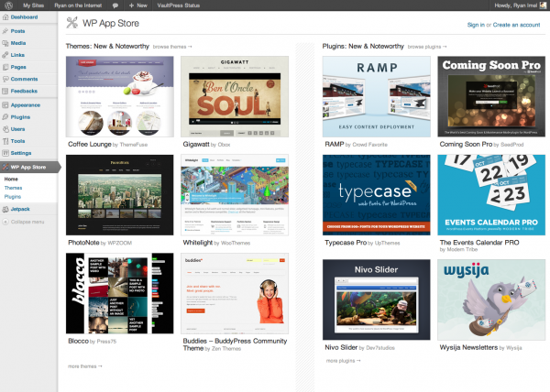Click the Jetpack icon in the sidebar
Image resolution: width=550 pixels, height=392 pixels.
6,210
